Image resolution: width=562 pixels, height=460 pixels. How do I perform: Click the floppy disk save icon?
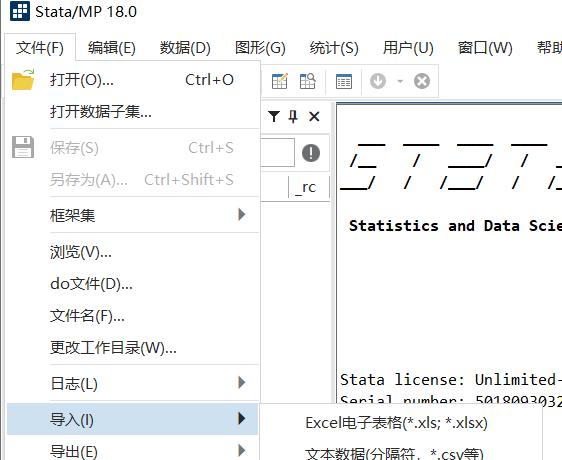point(23,147)
